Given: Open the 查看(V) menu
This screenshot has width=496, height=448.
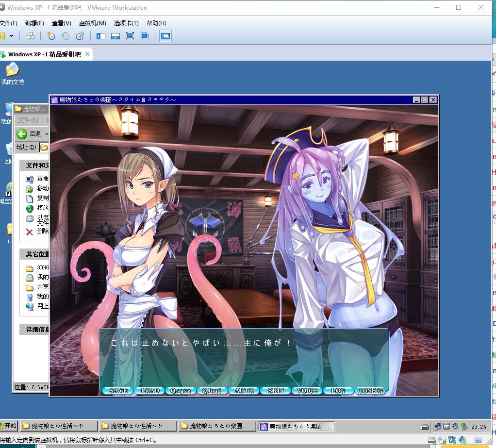Looking at the screenshot, I should coord(61,23).
